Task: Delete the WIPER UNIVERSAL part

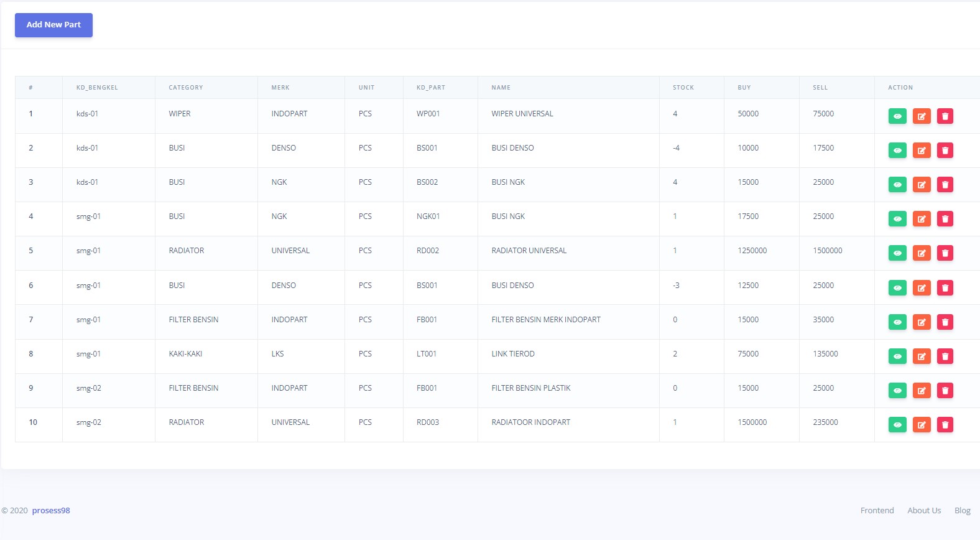Action: 945,116
